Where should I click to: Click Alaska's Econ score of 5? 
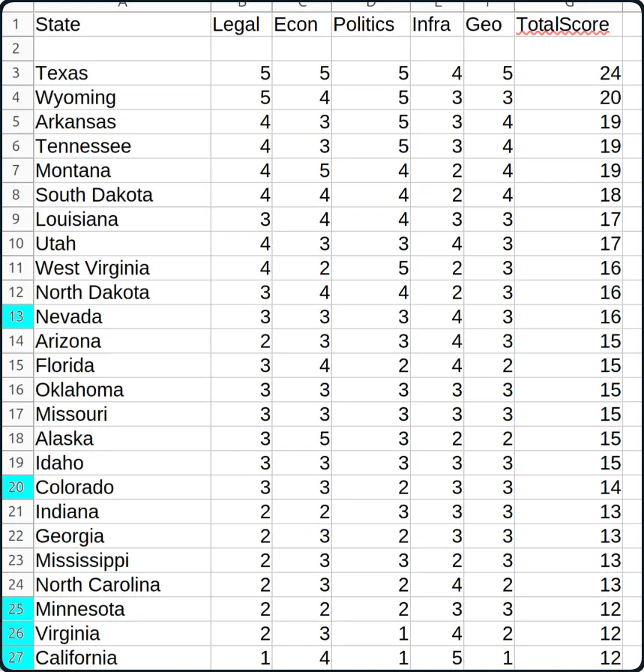click(x=301, y=439)
